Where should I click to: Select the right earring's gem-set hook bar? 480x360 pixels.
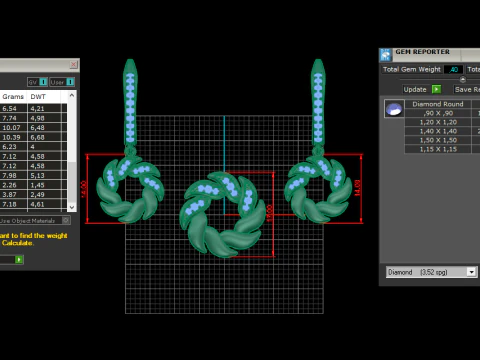coord(318,102)
